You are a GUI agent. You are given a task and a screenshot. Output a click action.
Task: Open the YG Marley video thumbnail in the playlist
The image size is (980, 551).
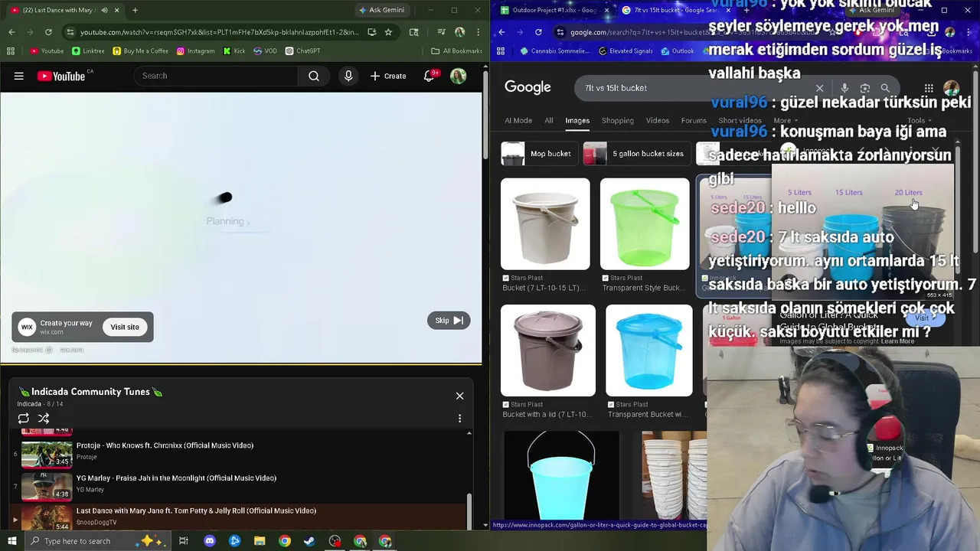[x=47, y=487]
